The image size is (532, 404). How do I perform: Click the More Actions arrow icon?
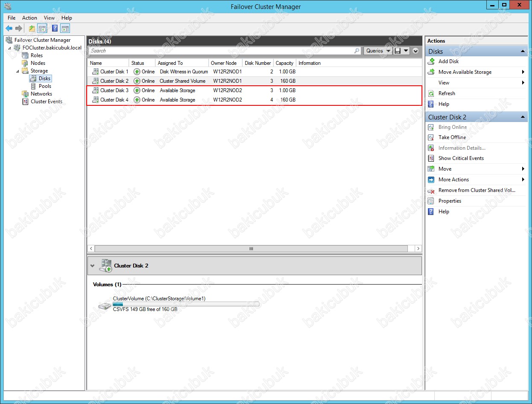[431, 180]
